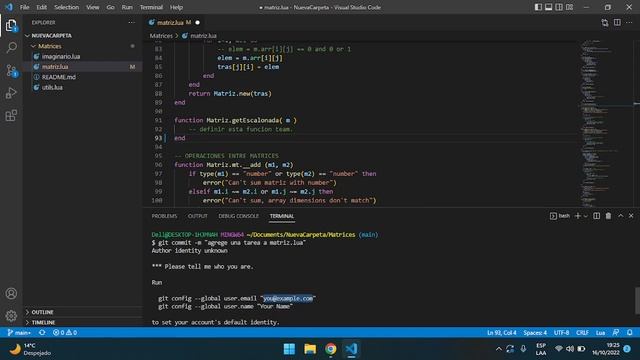Open the File menu

click(24, 7)
